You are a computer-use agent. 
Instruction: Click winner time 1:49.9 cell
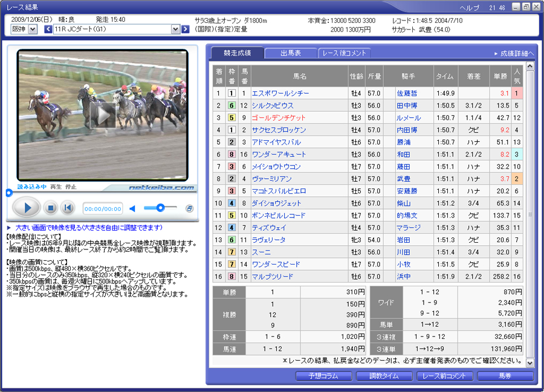click(445, 93)
